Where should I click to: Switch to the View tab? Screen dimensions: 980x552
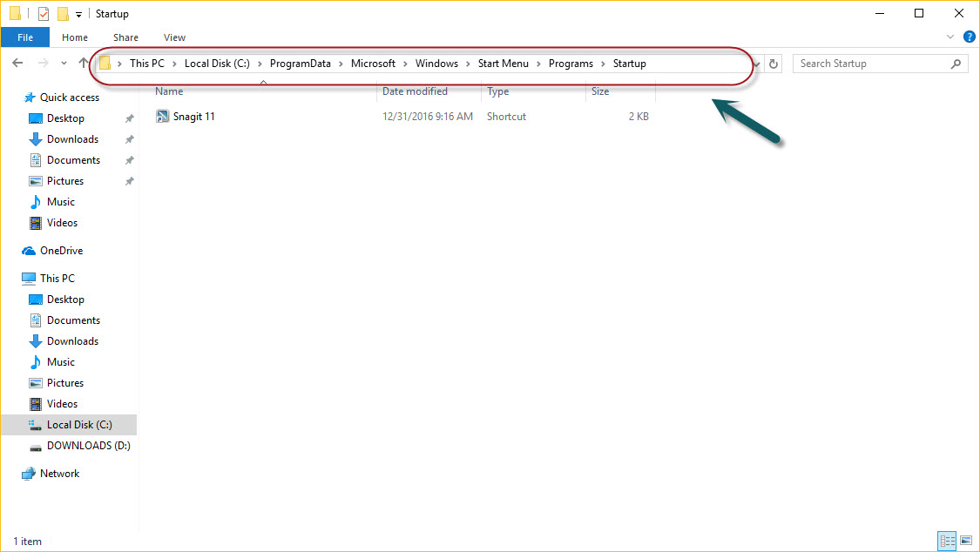coord(174,37)
